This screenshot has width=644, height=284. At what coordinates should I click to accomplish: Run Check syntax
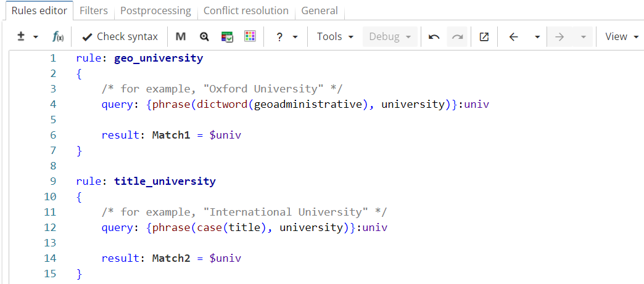[x=120, y=36]
